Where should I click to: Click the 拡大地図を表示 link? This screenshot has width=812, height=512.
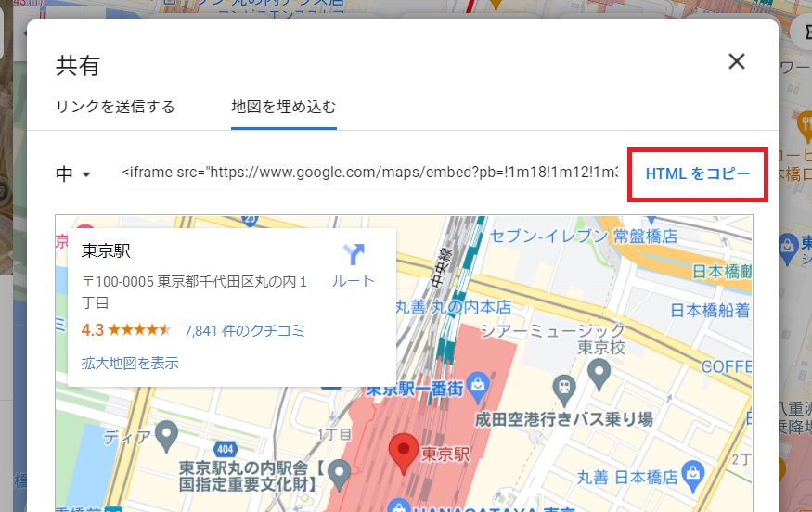point(130,363)
